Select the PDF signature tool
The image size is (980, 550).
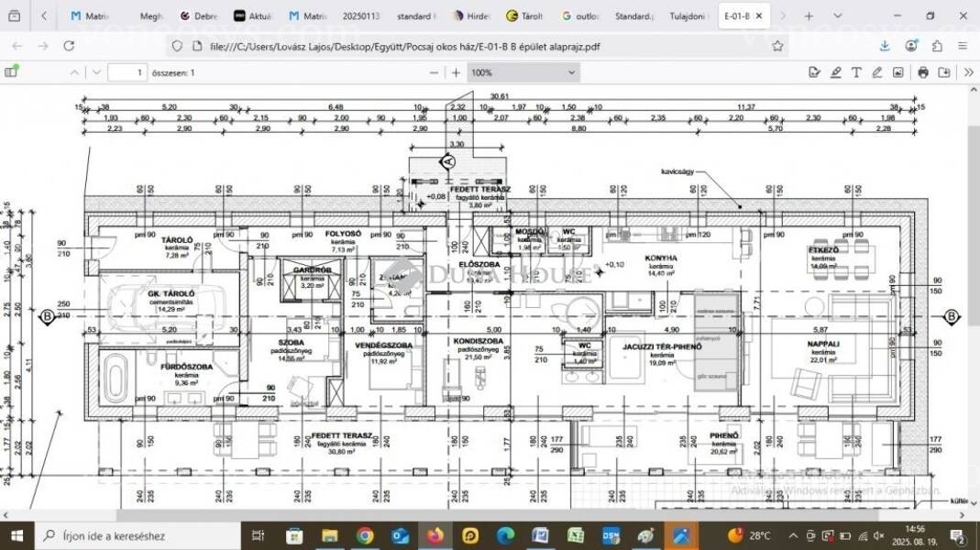point(814,72)
